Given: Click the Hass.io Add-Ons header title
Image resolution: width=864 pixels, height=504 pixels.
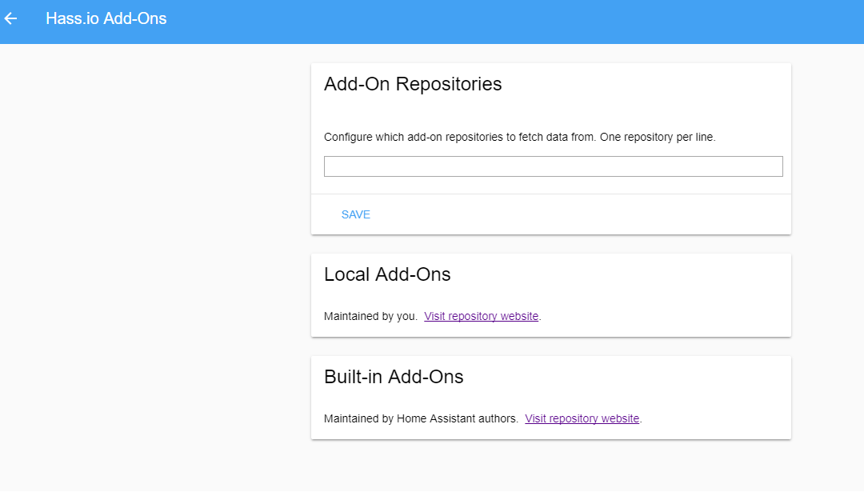Looking at the screenshot, I should [106, 18].
